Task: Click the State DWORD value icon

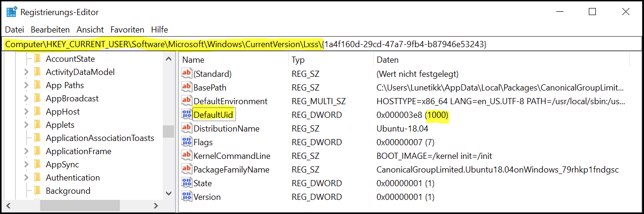Action: click(187, 183)
